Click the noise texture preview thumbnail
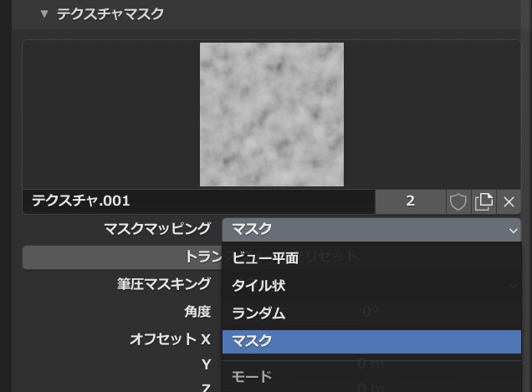 coord(271,115)
